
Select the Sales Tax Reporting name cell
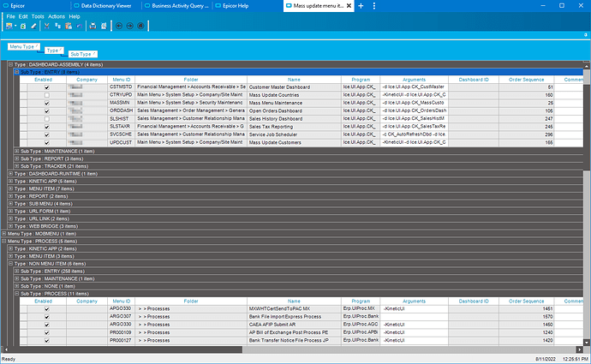[x=294, y=127]
